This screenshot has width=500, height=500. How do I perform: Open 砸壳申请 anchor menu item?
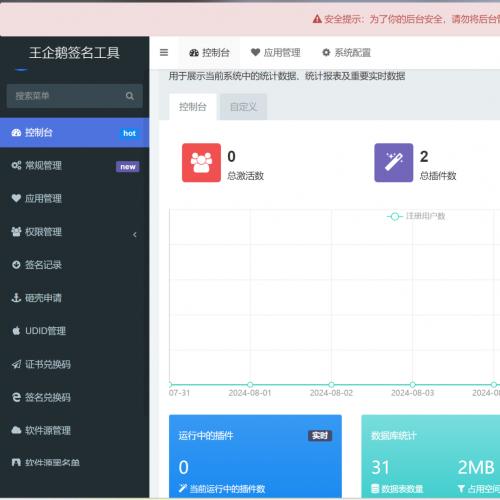pos(75,298)
